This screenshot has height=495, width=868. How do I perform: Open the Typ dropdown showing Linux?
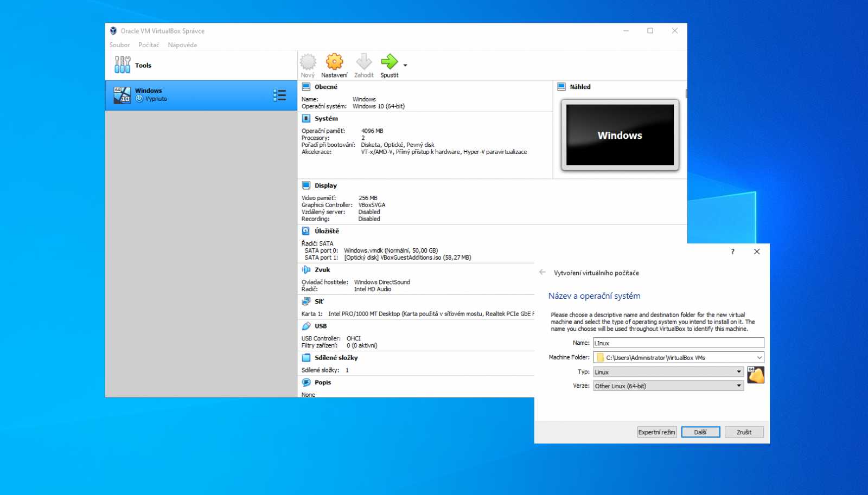point(668,372)
